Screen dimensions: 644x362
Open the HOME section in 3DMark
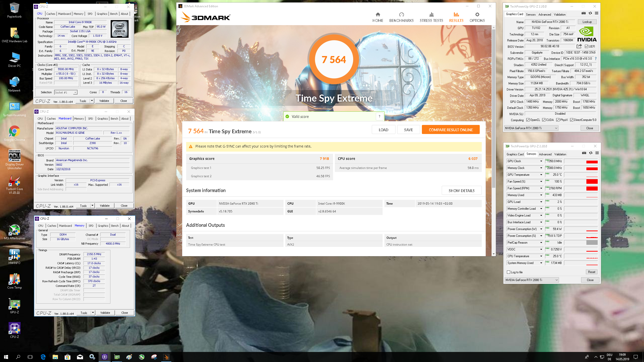(378, 17)
